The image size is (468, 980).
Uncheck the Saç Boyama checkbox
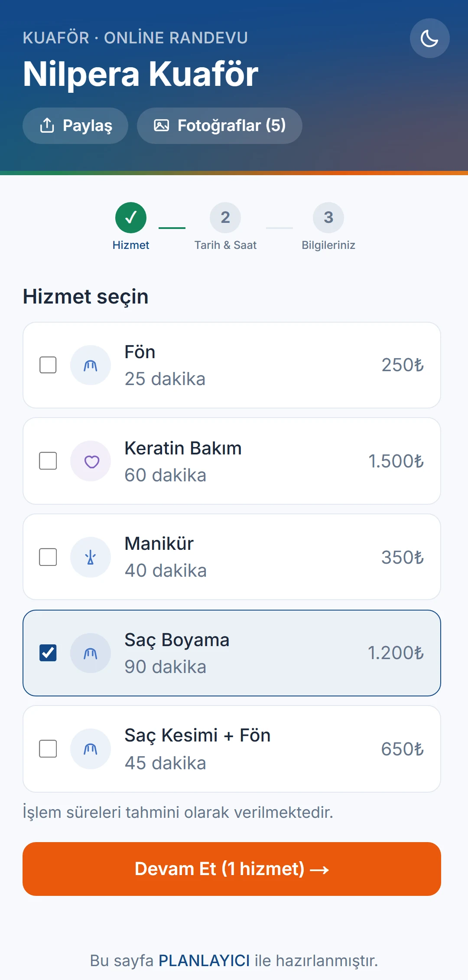click(48, 653)
